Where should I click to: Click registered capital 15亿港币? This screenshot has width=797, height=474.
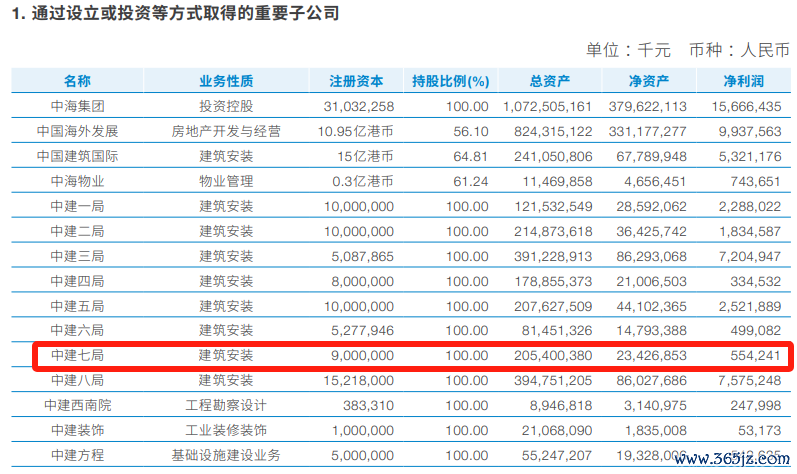[x=365, y=156]
